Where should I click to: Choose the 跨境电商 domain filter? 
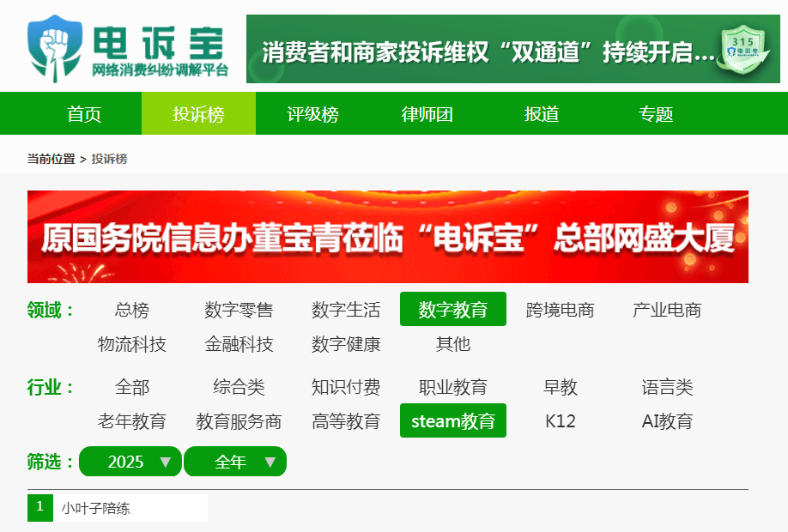pyautogui.click(x=560, y=310)
